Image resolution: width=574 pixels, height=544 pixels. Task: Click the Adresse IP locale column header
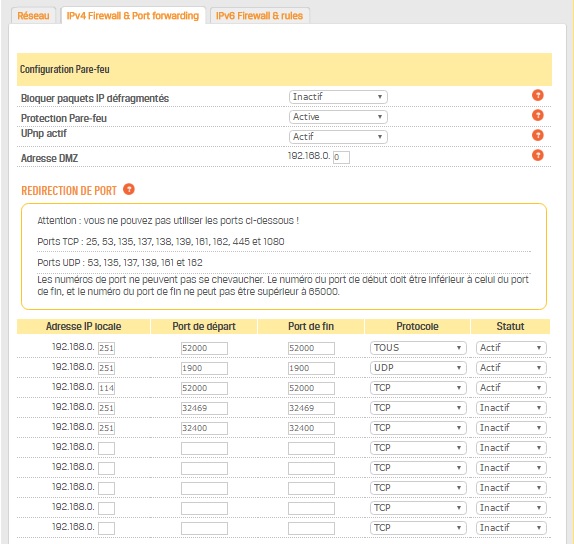[83, 326]
